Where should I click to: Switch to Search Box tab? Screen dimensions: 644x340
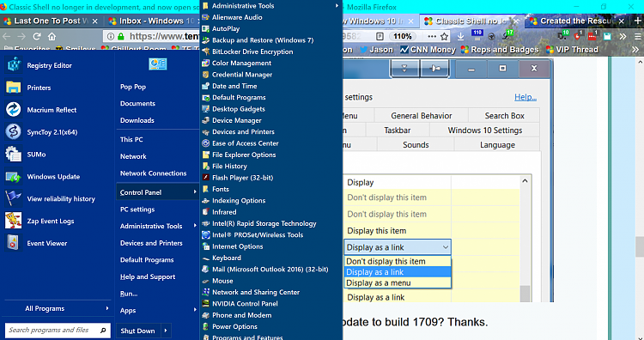click(504, 116)
